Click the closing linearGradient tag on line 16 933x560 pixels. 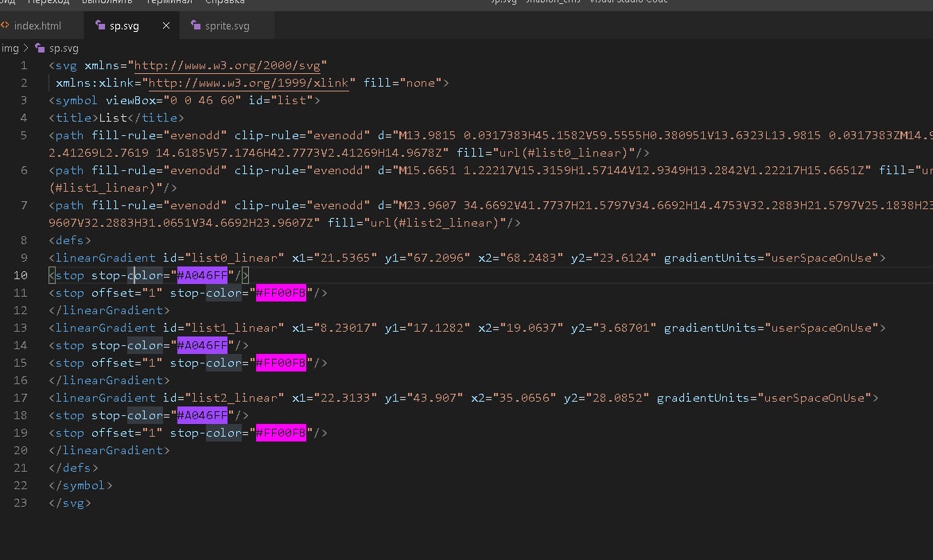(109, 380)
